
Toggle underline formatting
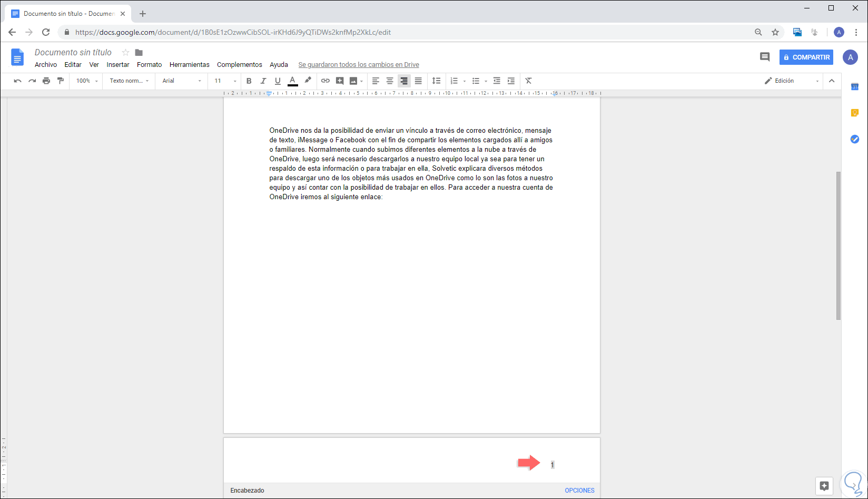click(278, 81)
